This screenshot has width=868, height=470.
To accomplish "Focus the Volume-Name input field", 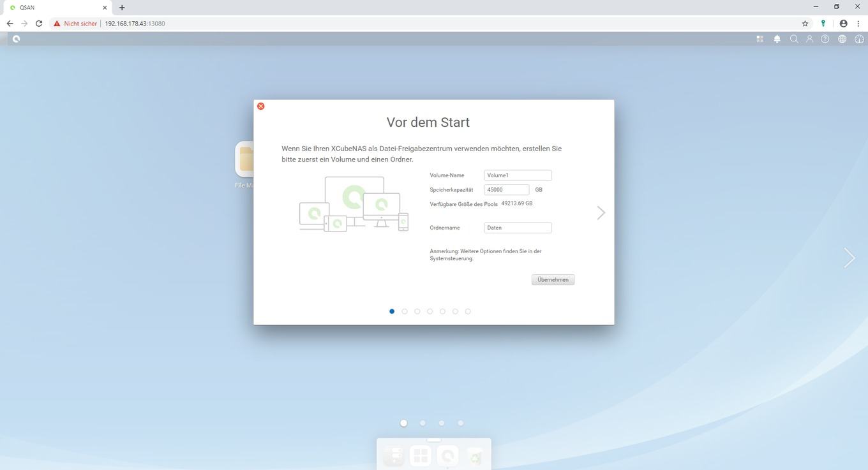I will point(518,175).
